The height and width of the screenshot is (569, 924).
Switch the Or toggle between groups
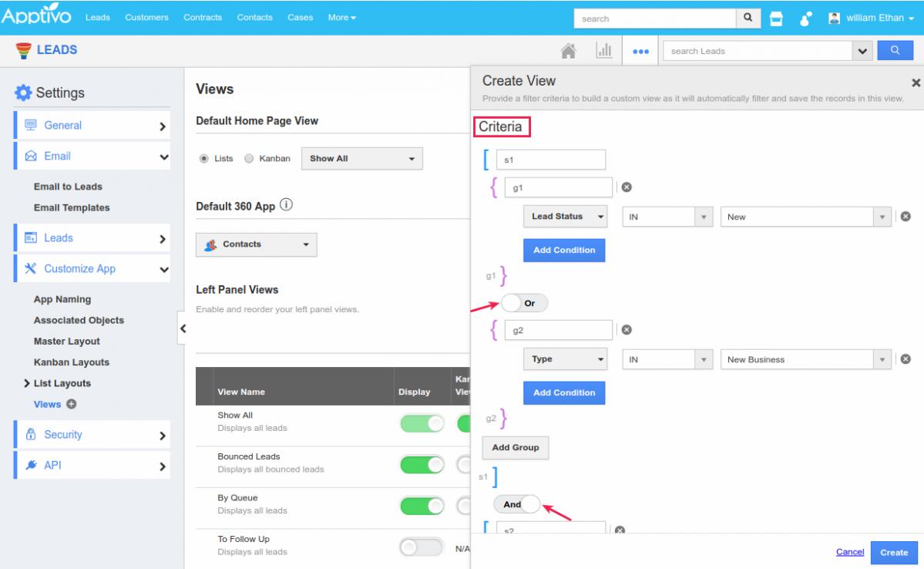(524, 303)
